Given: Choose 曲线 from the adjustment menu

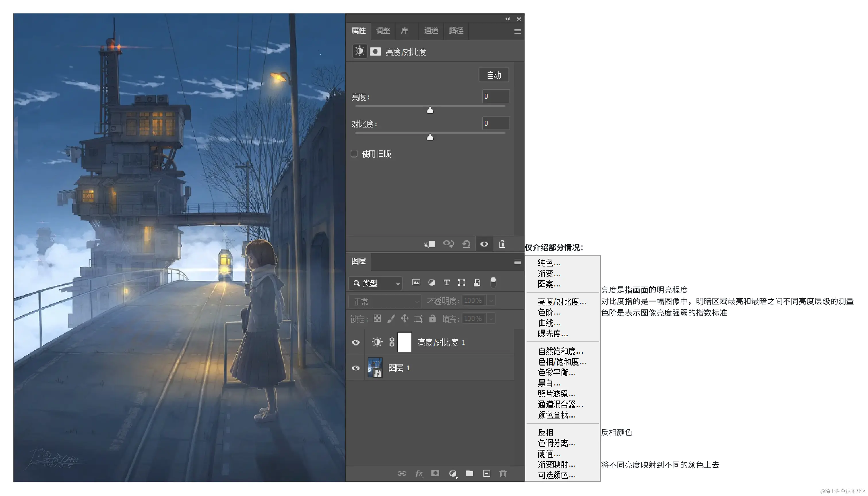Looking at the screenshot, I should (548, 323).
